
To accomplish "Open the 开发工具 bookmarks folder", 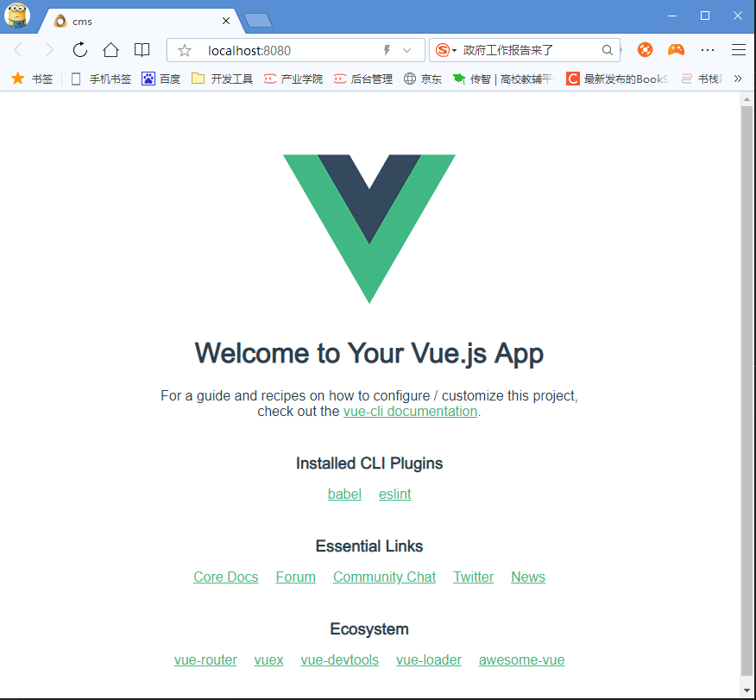I will point(223,79).
